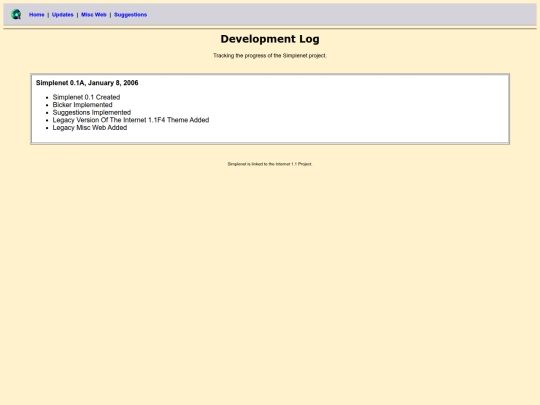Click the Development Log heading
The image size is (540, 405).
pyautogui.click(x=270, y=39)
